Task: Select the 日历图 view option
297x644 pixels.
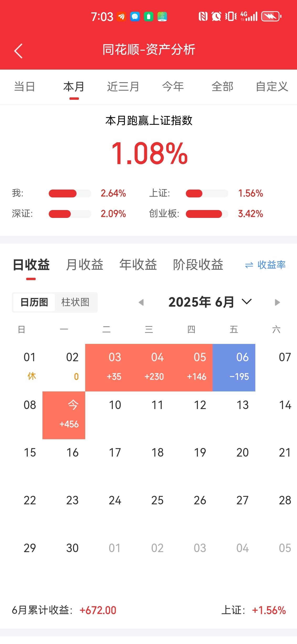Action: coord(34,302)
